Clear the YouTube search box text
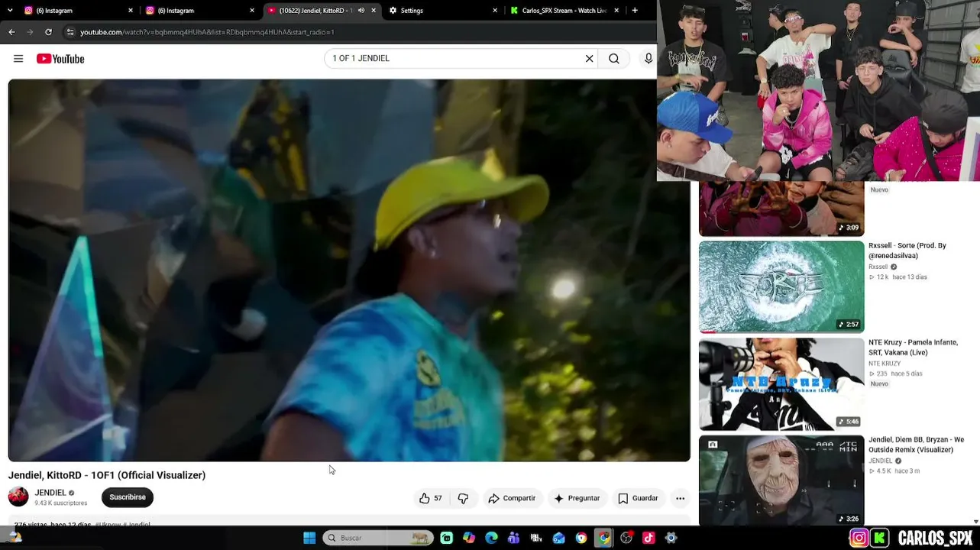980x550 pixels. [589, 59]
